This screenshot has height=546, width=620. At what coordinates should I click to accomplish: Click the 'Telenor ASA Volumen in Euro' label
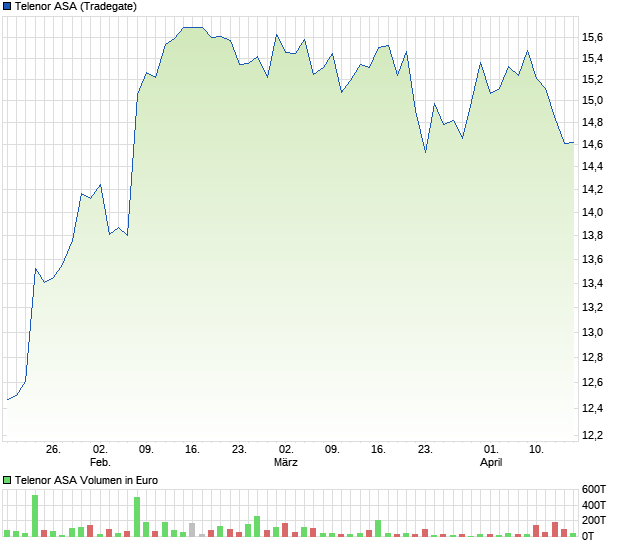pyautogui.click(x=86, y=480)
